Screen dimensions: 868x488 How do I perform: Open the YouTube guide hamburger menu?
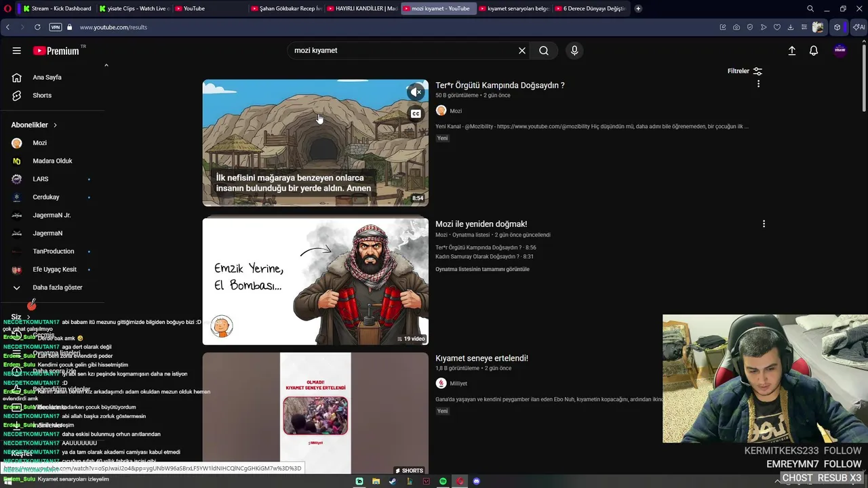pos(16,51)
